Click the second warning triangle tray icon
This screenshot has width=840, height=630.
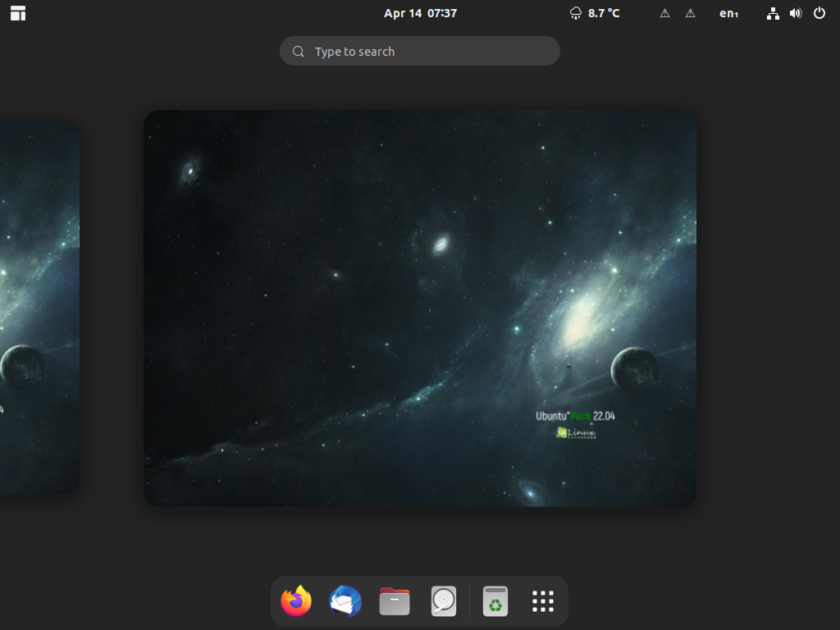pyautogui.click(x=691, y=13)
